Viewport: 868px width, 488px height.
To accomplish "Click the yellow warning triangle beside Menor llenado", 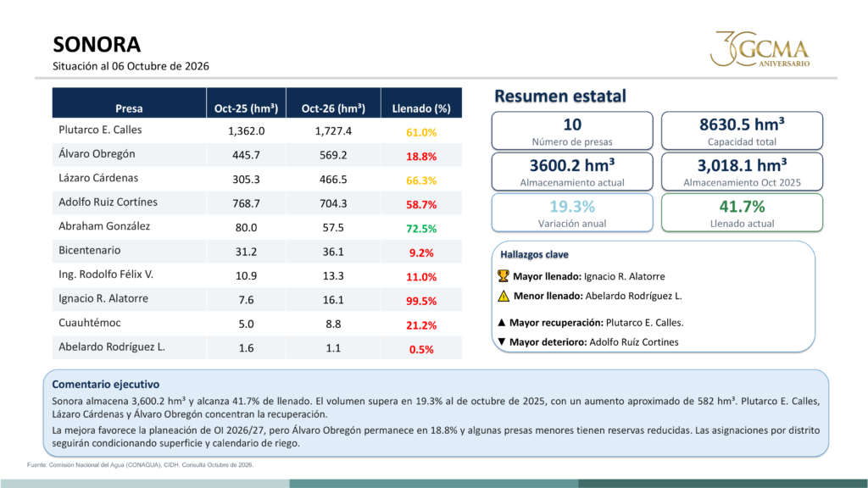I will pyautogui.click(x=504, y=296).
